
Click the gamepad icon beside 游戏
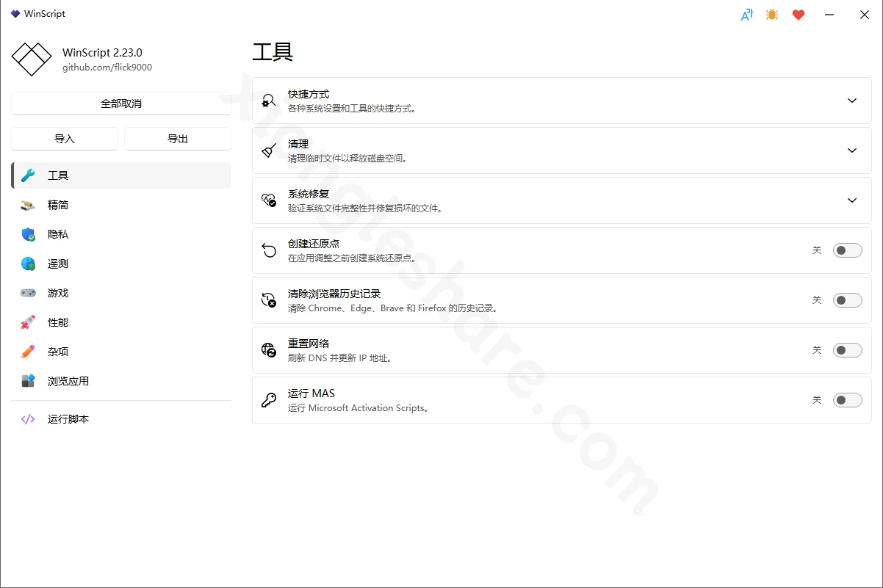coord(28,293)
